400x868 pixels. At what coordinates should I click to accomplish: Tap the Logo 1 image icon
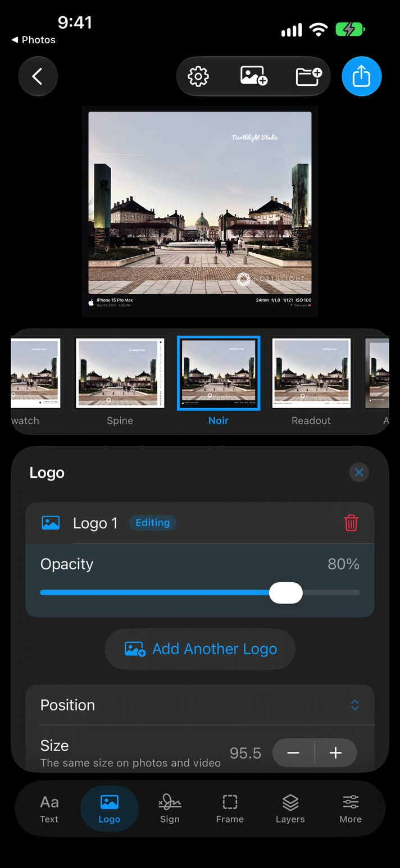[51, 523]
